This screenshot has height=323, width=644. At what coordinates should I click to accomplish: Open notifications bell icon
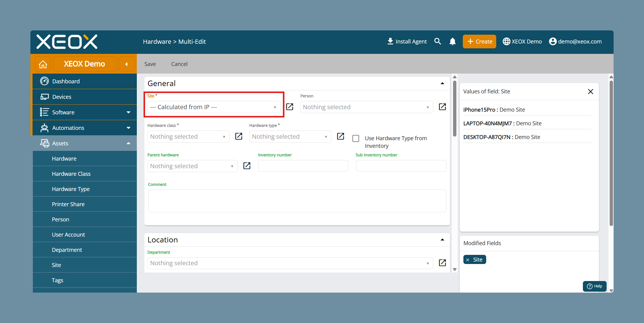(452, 41)
